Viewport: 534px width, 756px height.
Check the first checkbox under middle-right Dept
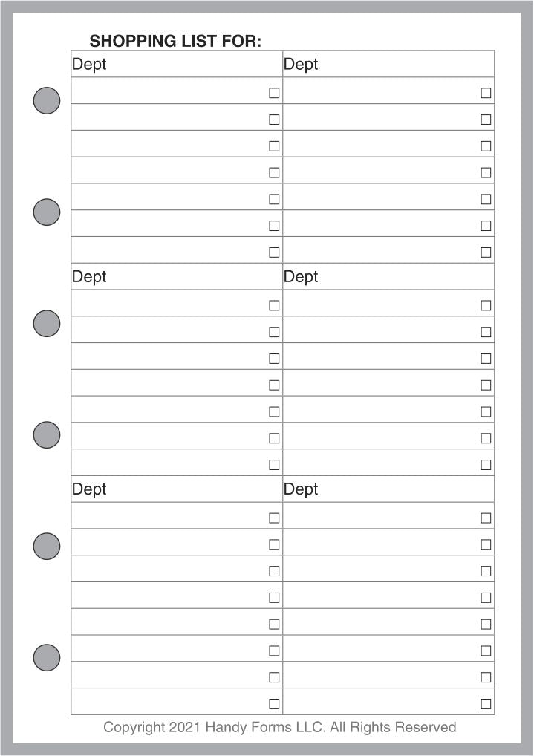click(x=486, y=305)
